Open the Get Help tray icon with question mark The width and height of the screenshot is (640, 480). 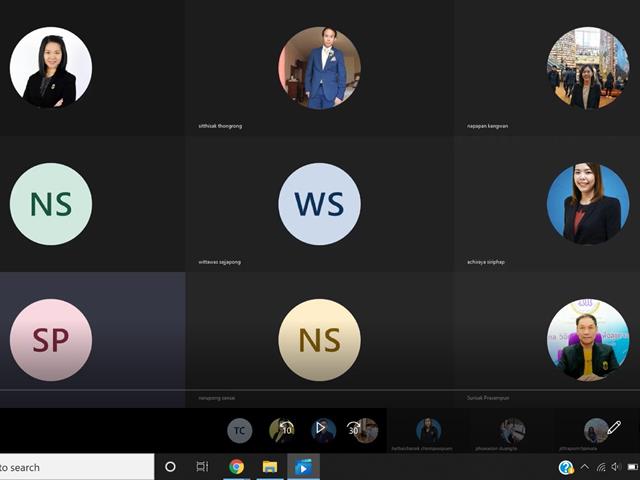pos(566,467)
